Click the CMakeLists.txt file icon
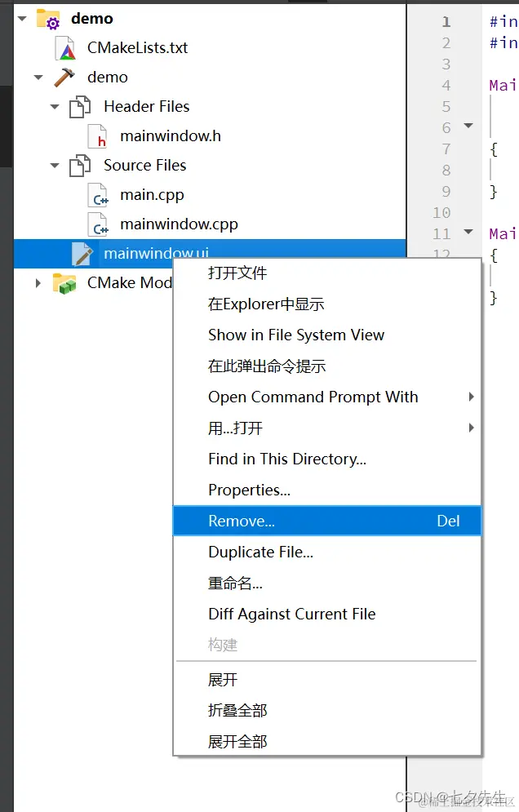Viewport: 519px width, 812px height. tap(65, 48)
